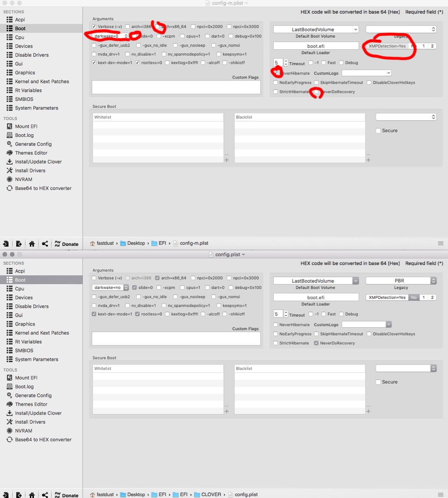Click the export icon in config-m.plist bottom toolbar
Screen dimensions: 448x498
(x=19, y=244)
